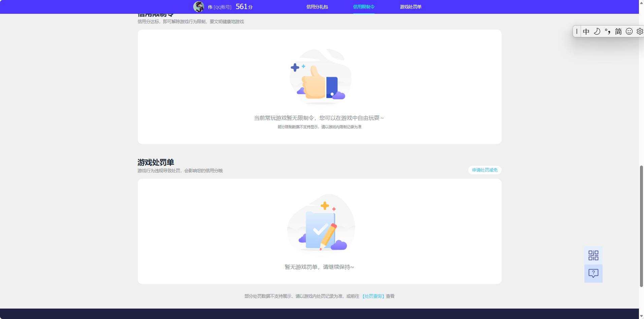Click the IME toolbar drag handle bar
This screenshot has width=644, height=319.
(577, 31)
